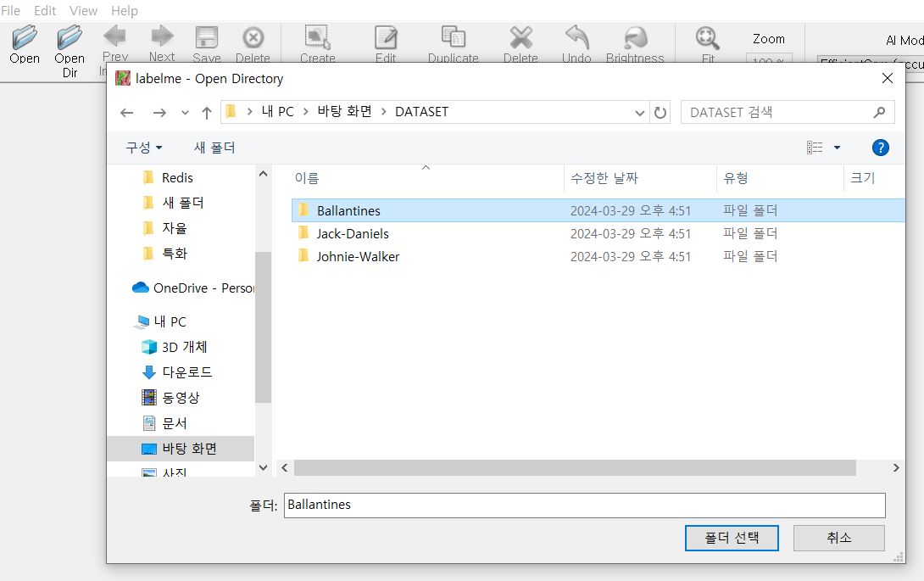This screenshot has height=581, width=924.
Task: Click the Open file toolbar icon
Action: 25,37
